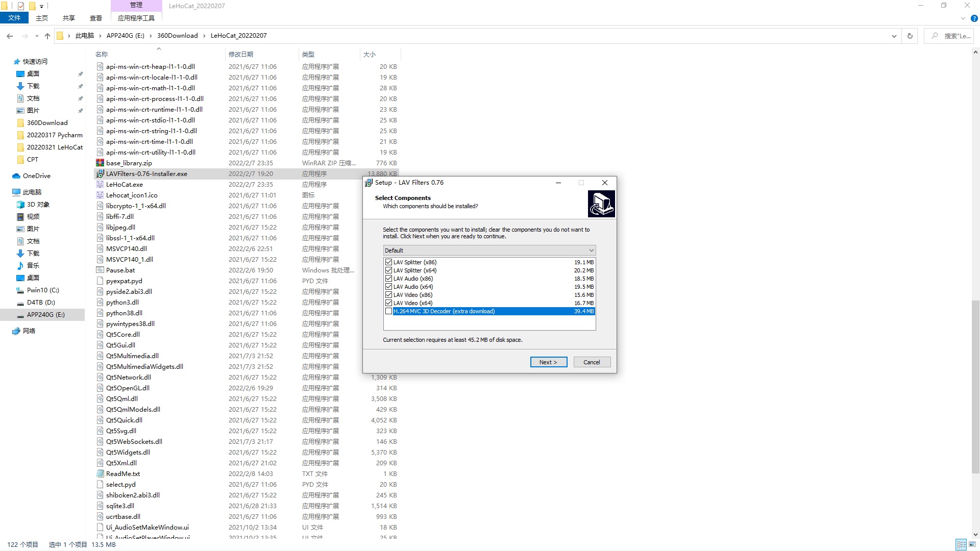The height and width of the screenshot is (551, 980).
Task: Expand the address bar history dropdown
Action: tap(894, 36)
